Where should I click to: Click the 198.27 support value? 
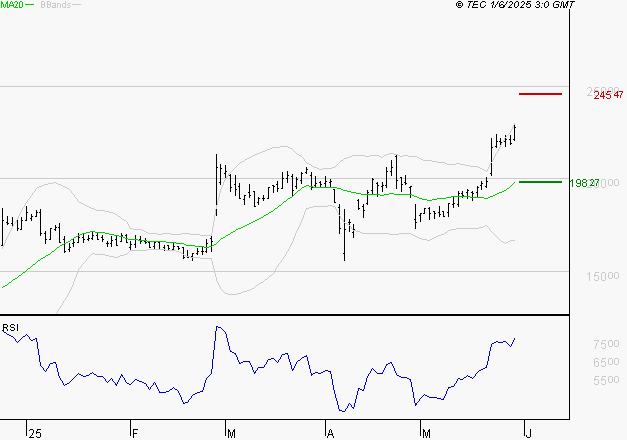(584, 183)
